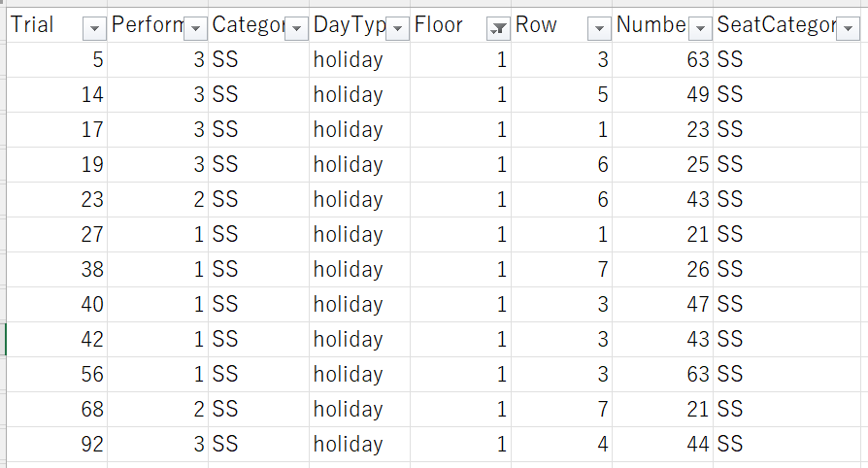Click the Number cell containing 44
Viewport: 868px width, 468px height.
[x=662, y=444]
